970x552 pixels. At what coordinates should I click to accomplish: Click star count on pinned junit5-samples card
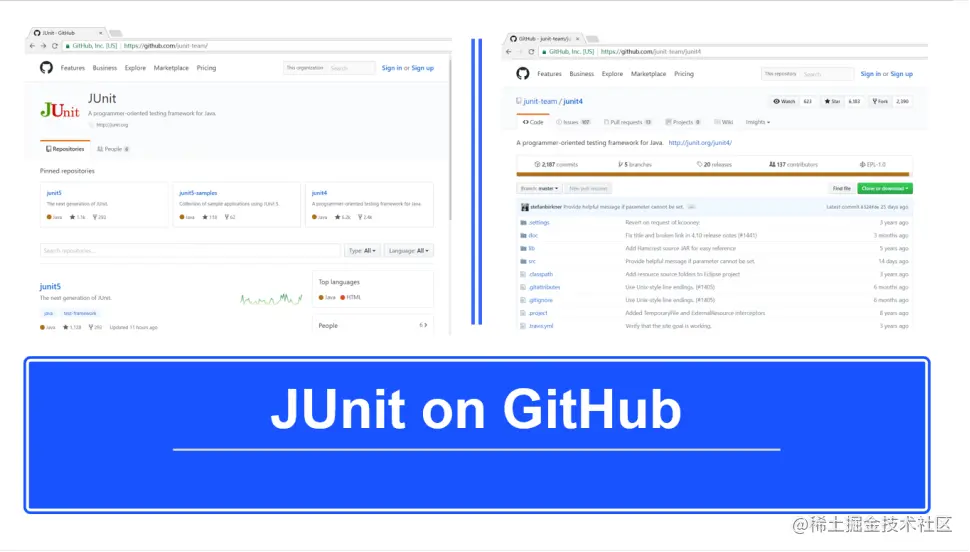210,217
